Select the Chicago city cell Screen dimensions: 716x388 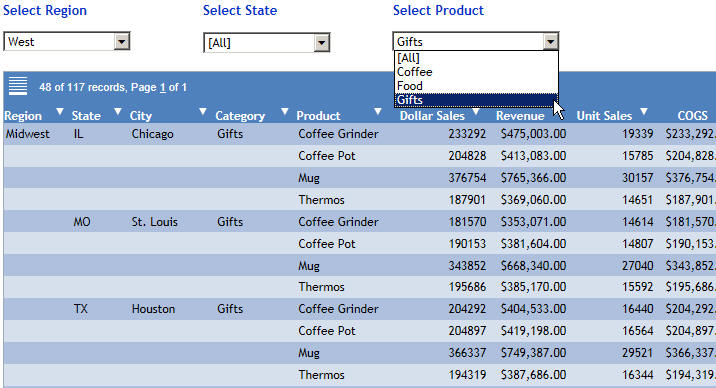153,134
